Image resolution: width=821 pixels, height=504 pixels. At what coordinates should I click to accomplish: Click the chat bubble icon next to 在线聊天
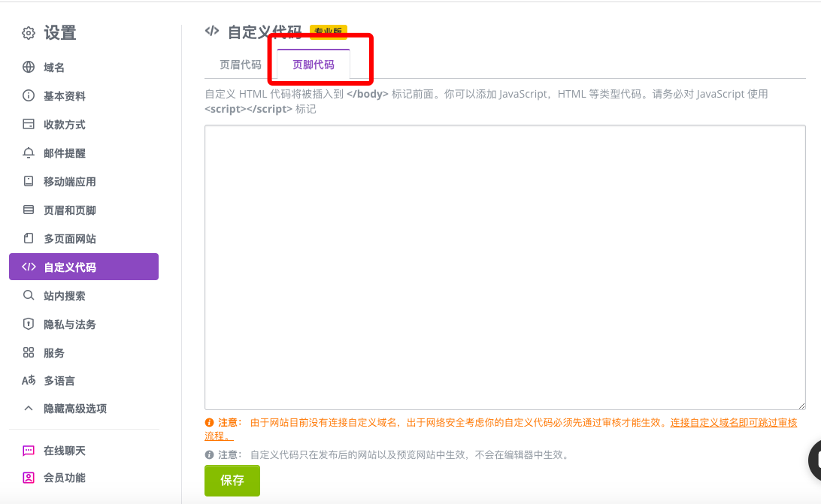[x=29, y=451]
